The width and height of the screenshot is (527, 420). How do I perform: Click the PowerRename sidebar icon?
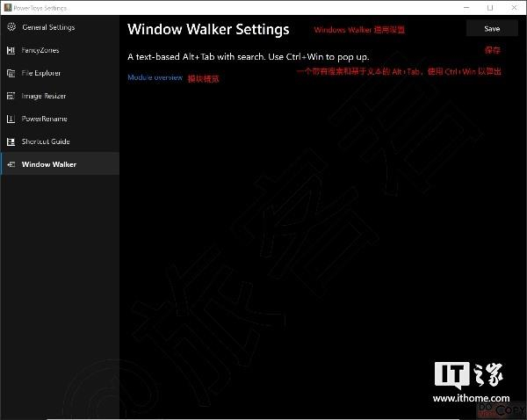coord(11,119)
